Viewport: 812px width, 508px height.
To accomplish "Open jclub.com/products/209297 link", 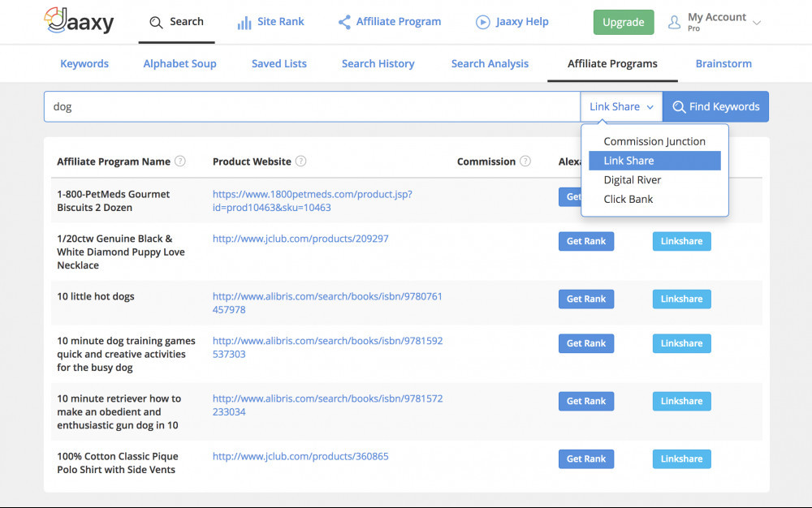I will (x=300, y=239).
